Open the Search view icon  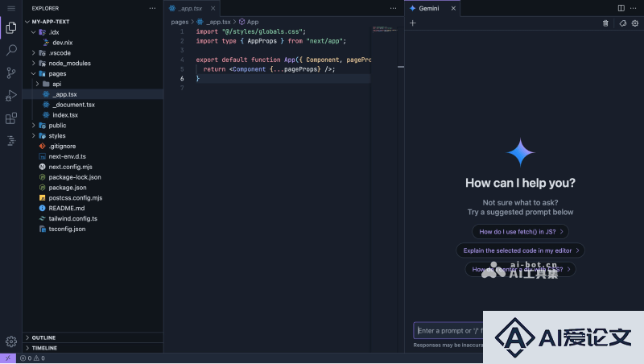[x=11, y=50]
